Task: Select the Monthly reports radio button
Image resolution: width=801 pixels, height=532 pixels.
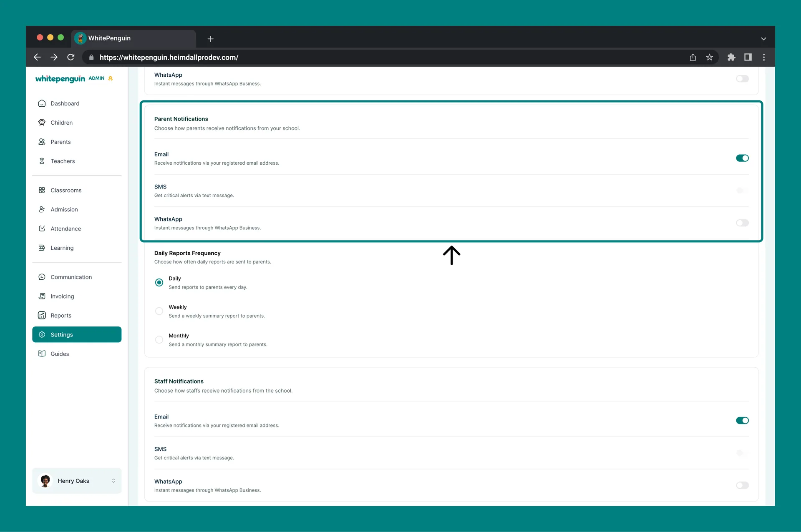Action: [x=159, y=339]
